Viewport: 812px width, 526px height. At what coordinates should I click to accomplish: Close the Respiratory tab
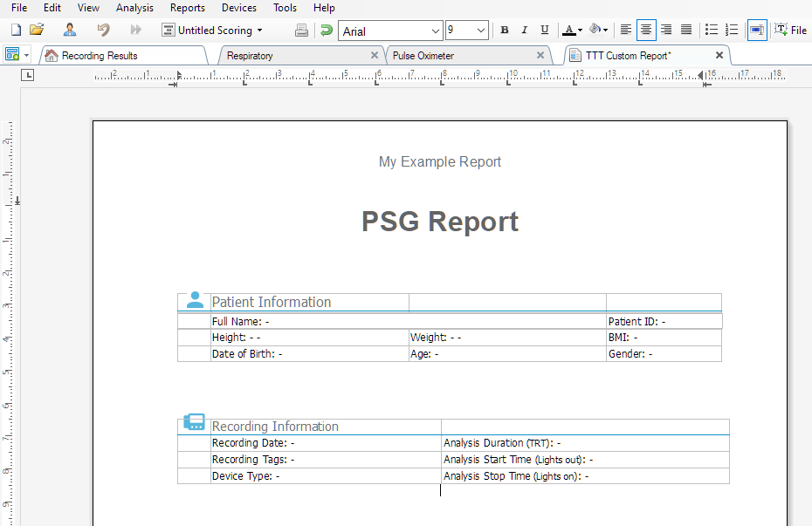coord(375,55)
